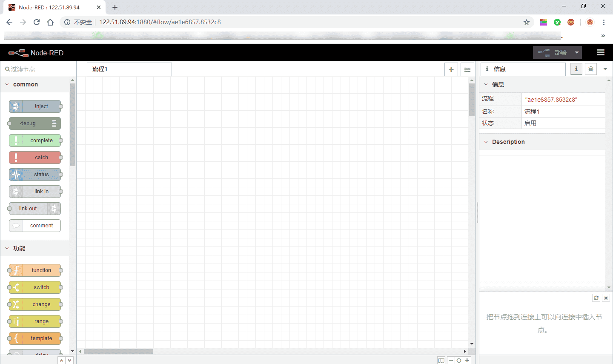
Task: Refresh the tip in info sidebar
Action: pos(596,298)
